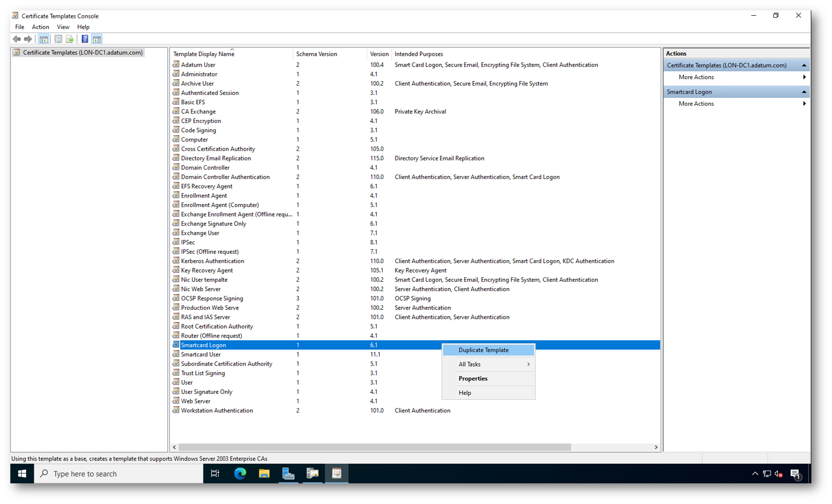Open Microsoft Edge from the taskbar
The width and height of the screenshot is (832, 504).
coord(240,474)
